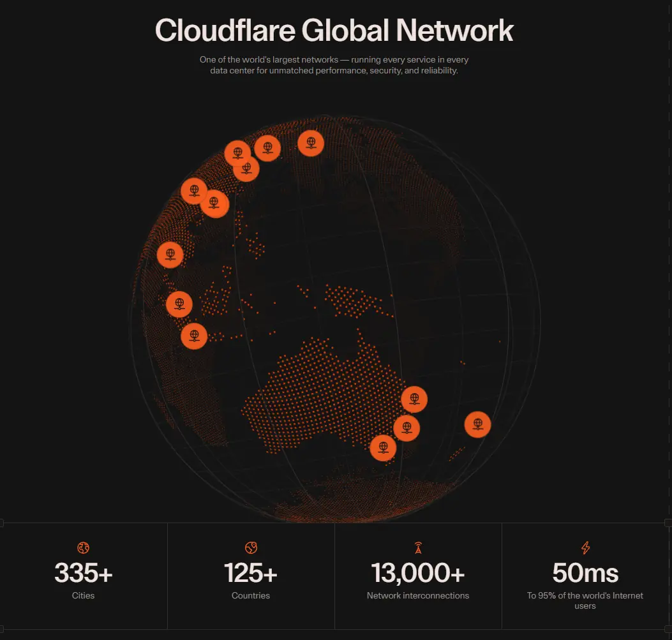Click the lightning bolt icon above 50ms
The height and width of the screenshot is (640, 672).
pyautogui.click(x=585, y=547)
